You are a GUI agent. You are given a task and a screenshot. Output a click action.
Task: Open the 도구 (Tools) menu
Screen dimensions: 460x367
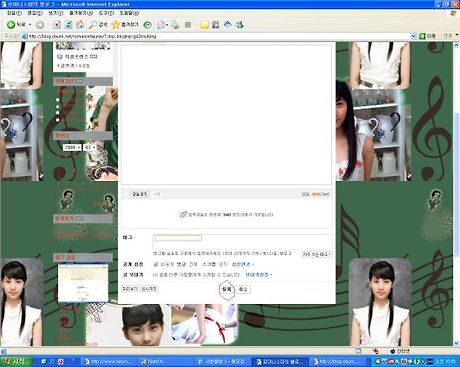[106, 13]
